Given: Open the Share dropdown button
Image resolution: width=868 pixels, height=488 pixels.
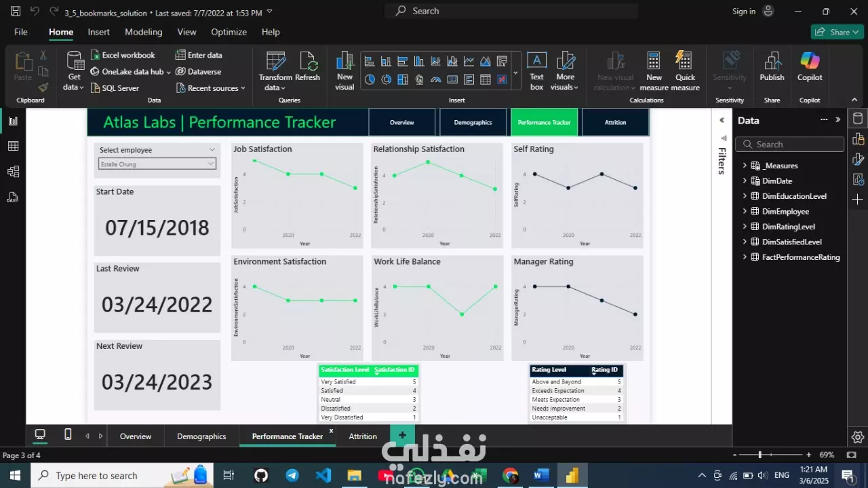Looking at the screenshot, I should [837, 32].
